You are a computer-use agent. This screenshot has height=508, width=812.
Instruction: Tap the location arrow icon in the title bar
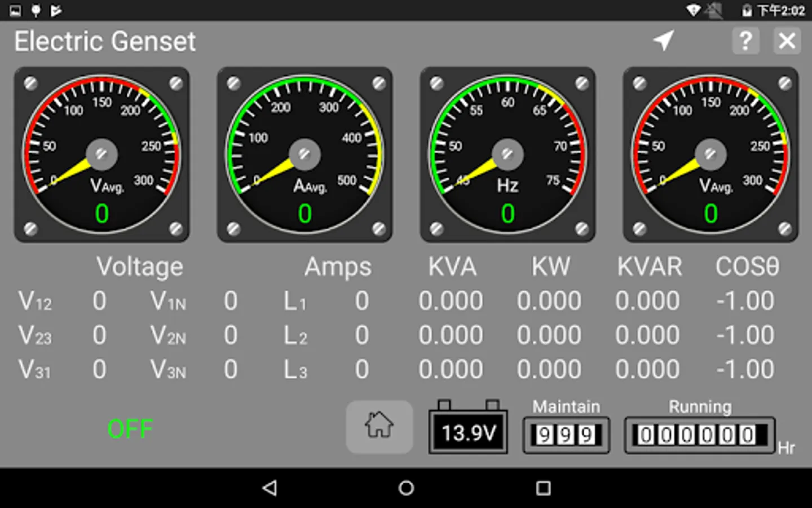pos(664,41)
